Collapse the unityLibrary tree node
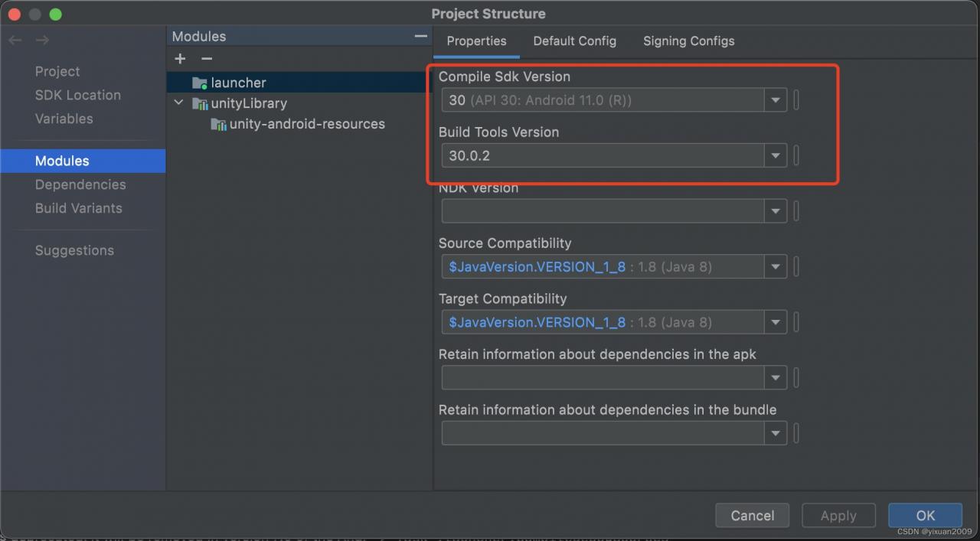Screen dimensions: 980x541 click(x=178, y=103)
